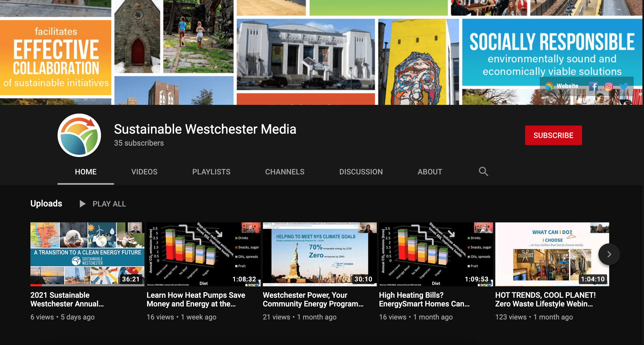644x345 pixels.
Task: Click the PLAY ALL text
Action: 109,204
